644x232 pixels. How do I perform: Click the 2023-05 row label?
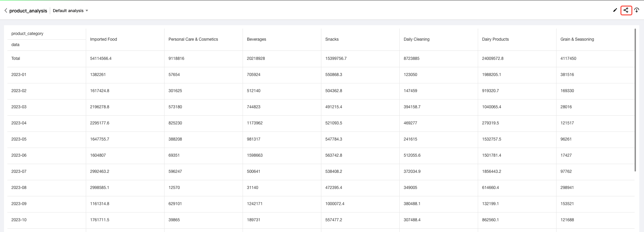click(x=19, y=139)
